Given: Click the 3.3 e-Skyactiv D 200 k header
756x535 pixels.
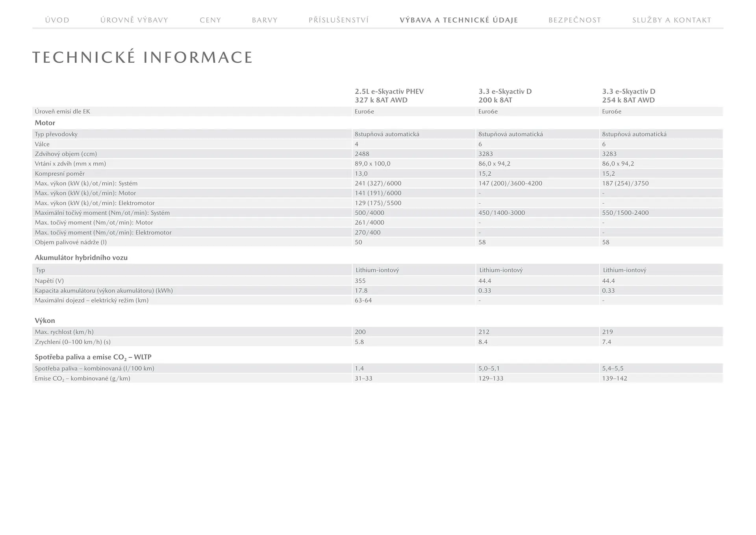Looking at the screenshot, I should [505, 96].
